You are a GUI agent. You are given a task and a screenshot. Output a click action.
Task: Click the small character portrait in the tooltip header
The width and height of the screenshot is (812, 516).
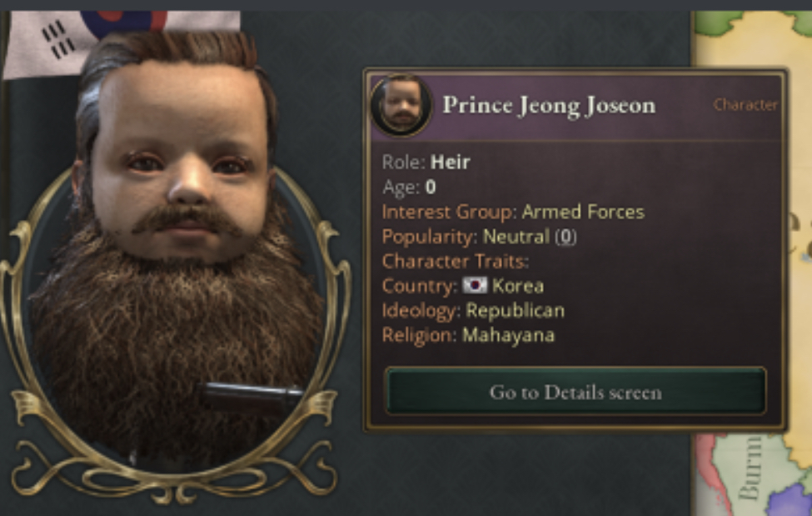pos(401,105)
